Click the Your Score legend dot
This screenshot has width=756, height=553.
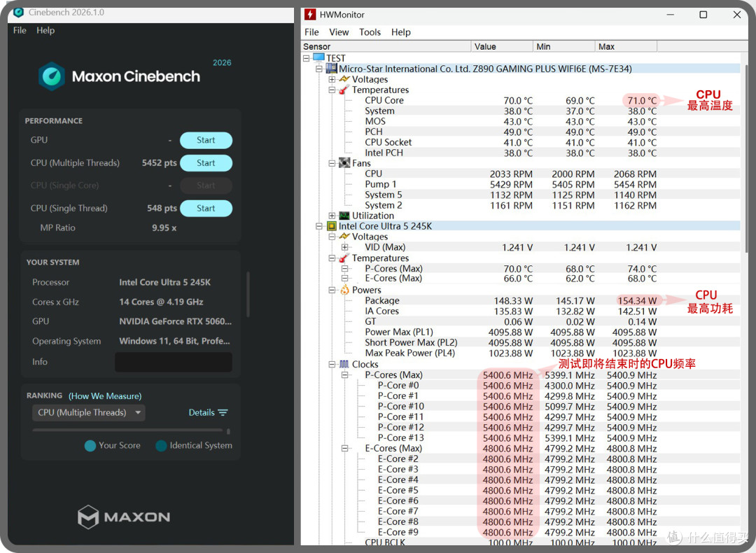[x=90, y=445]
